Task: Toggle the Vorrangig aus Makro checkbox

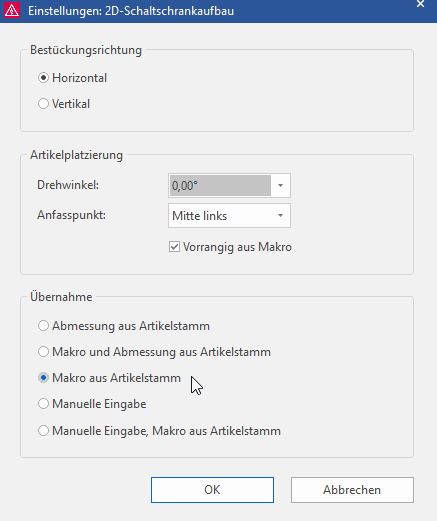Action: point(174,247)
